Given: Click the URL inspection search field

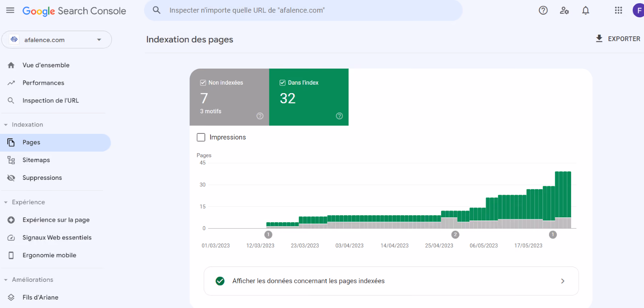Looking at the screenshot, I should click(x=303, y=10).
